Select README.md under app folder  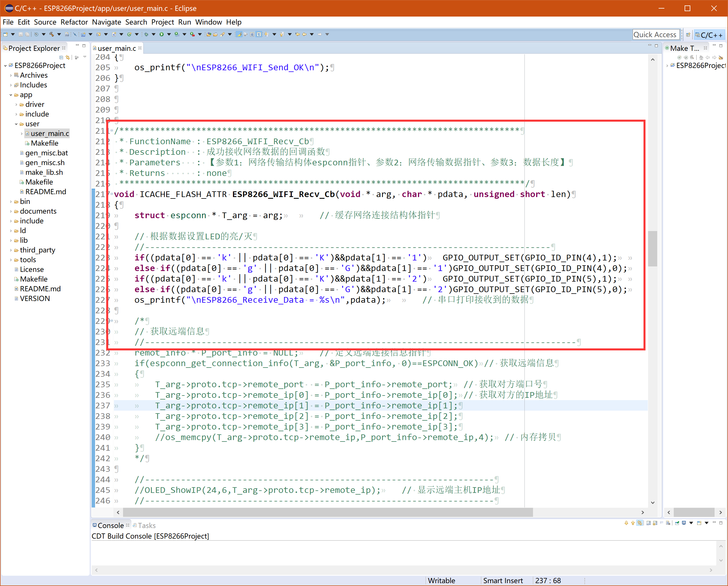46,192
